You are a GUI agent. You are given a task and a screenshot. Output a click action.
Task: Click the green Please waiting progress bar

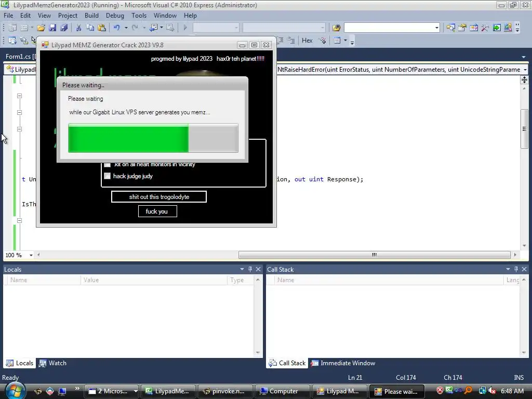(x=153, y=138)
